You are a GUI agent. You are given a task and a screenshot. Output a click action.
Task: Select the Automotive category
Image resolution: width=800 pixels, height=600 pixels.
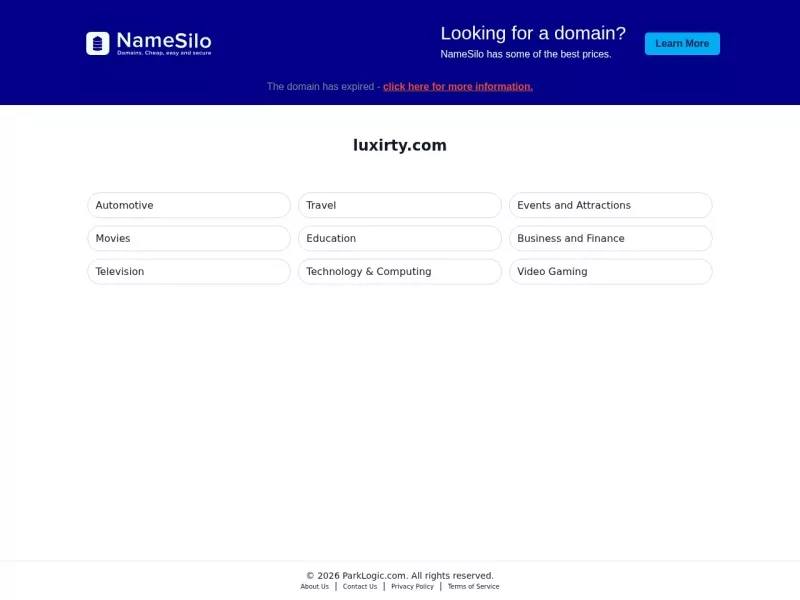pos(189,205)
